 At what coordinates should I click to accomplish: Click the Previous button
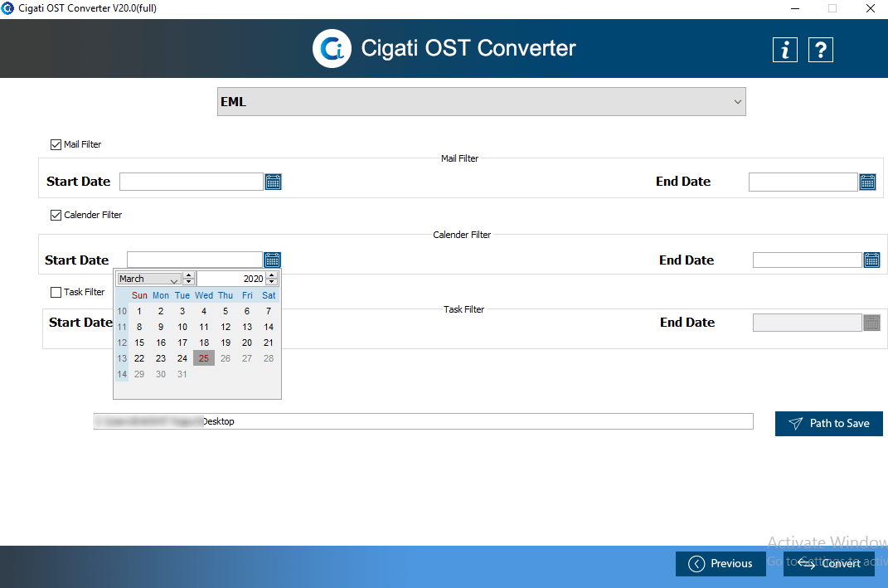721,564
